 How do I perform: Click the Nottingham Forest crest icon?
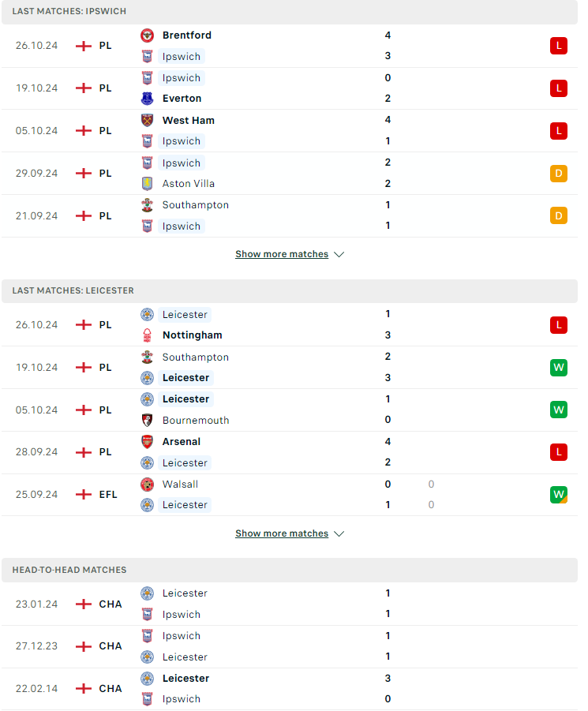[x=147, y=335]
